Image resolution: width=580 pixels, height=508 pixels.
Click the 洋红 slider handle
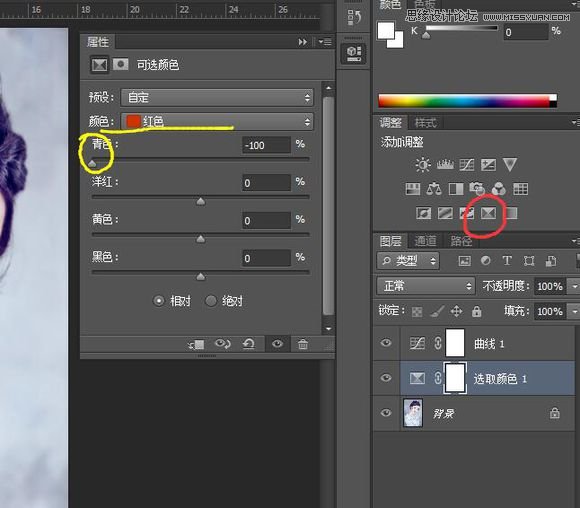tap(200, 201)
